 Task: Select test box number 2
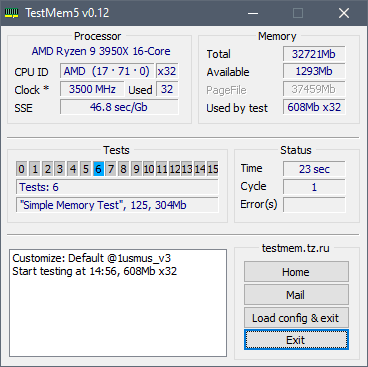tap(47, 169)
